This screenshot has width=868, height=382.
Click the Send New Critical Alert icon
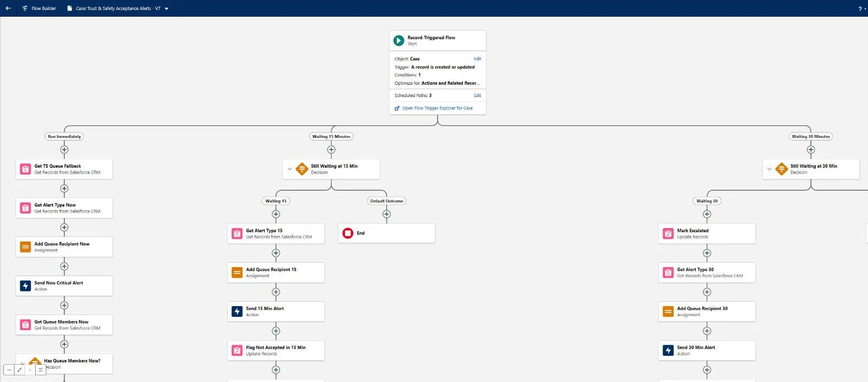point(25,286)
